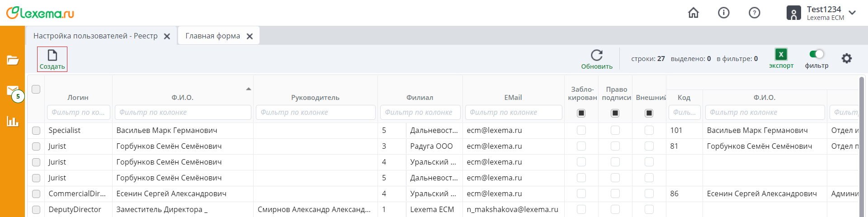This screenshot has height=217, width=868.
Task: Open the info circle icon
Action: coord(723,13)
